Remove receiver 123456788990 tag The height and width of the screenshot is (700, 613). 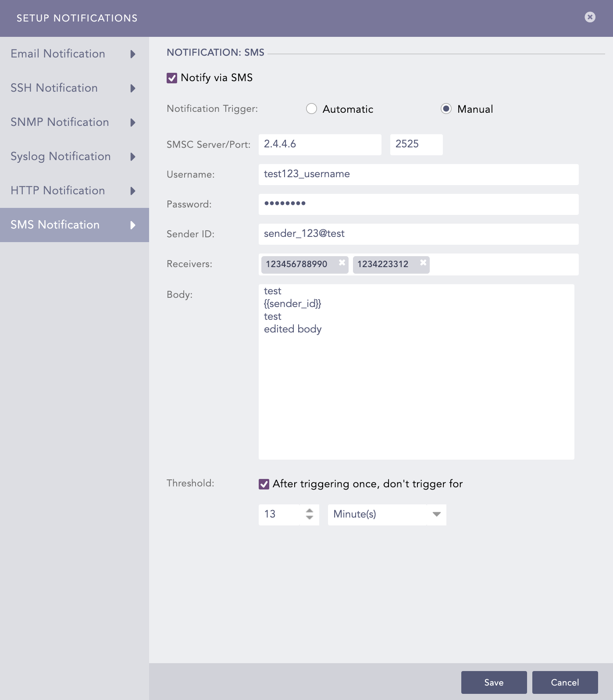[342, 263]
